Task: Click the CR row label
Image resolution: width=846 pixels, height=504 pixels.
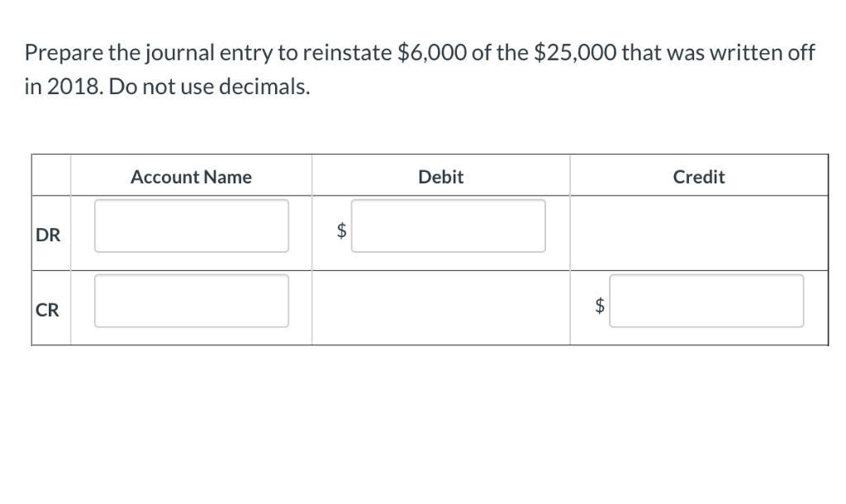Action: tap(47, 311)
